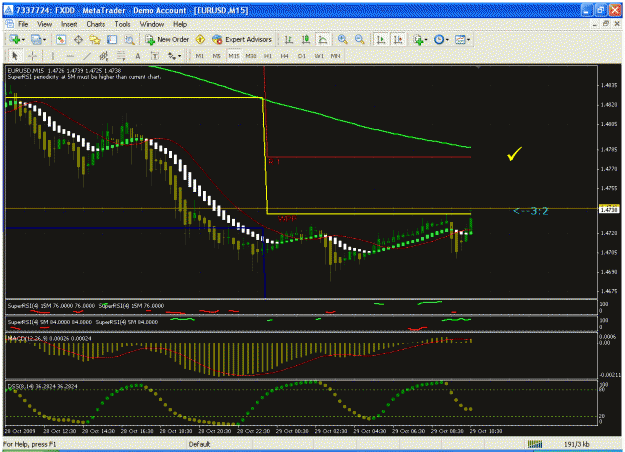Expand the Periodicity dropdown arrow
The width and height of the screenshot is (625, 452).
447,40
